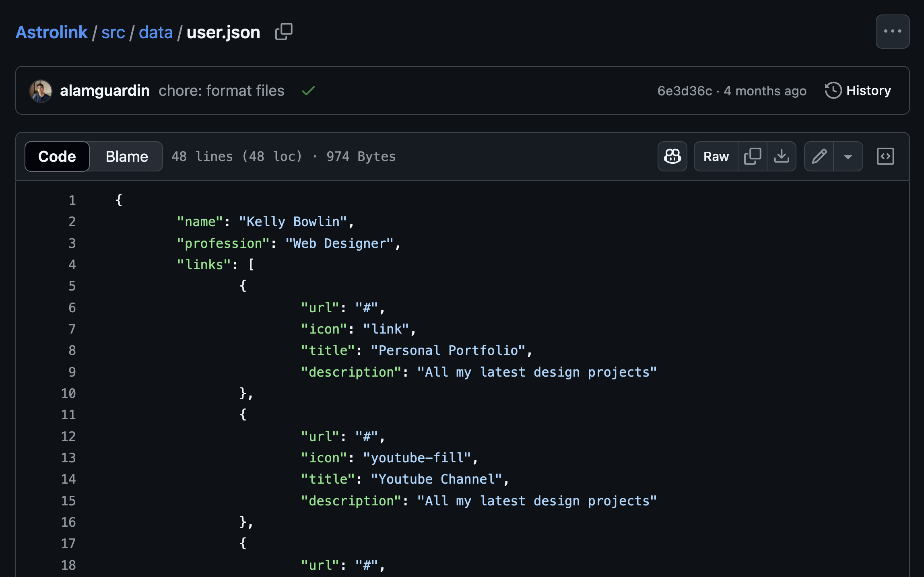The width and height of the screenshot is (924, 577).
Task: Click the "Kelly Bowlin" name value
Action: pyautogui.click(x=293, y=221)
